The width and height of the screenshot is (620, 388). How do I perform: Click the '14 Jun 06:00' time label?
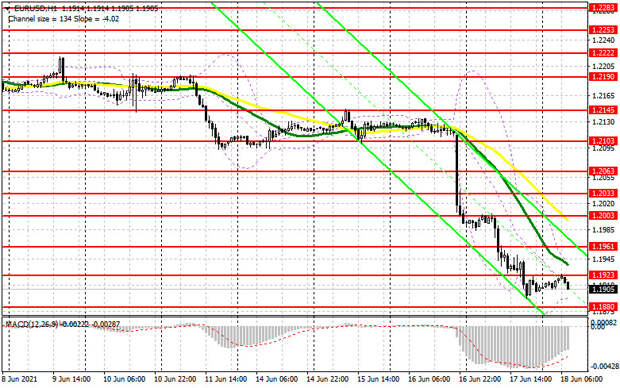pyautogui.click(x=277, y=379)
